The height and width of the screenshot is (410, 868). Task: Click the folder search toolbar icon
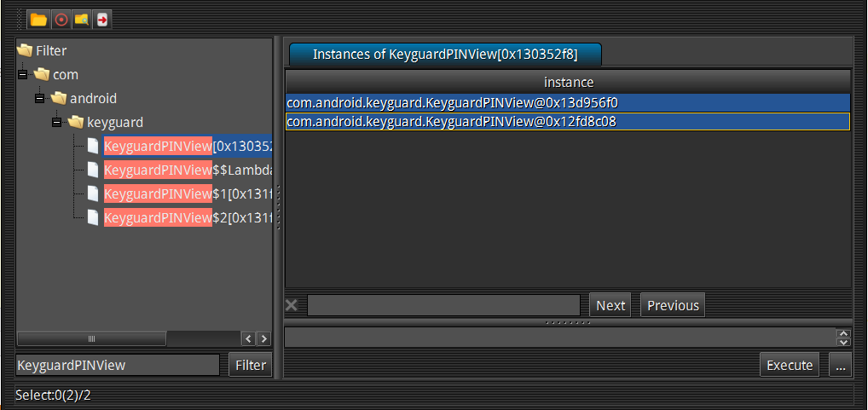coord(81,20)
